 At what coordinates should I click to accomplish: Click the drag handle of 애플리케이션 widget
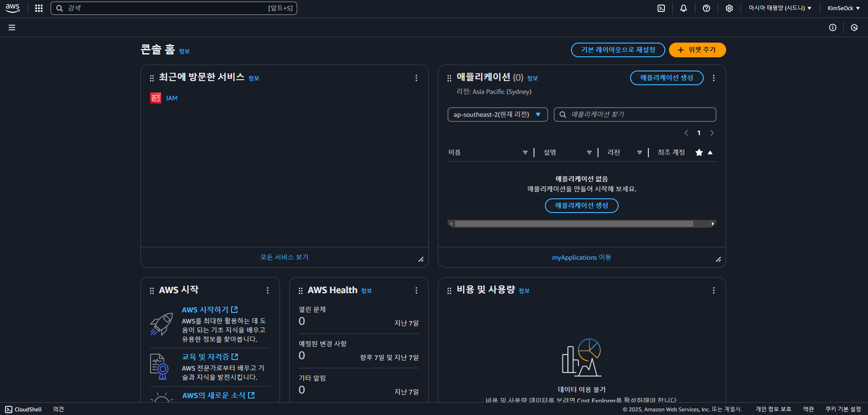(449, 78)
